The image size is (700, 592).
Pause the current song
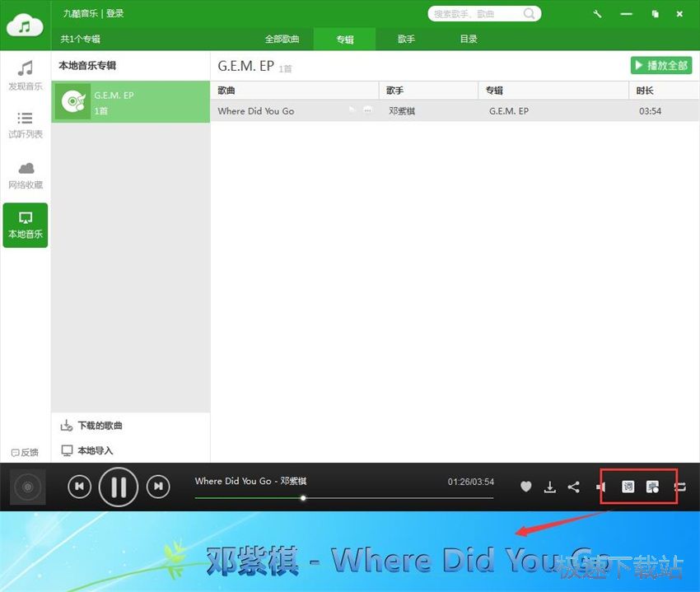[x=119, y=487]
